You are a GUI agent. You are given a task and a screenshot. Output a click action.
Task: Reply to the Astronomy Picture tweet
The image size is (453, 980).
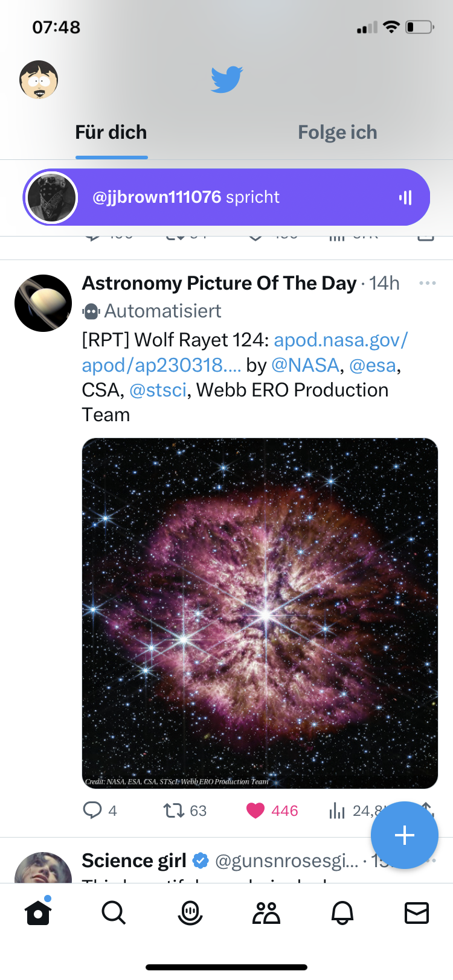tap(92, 810)
